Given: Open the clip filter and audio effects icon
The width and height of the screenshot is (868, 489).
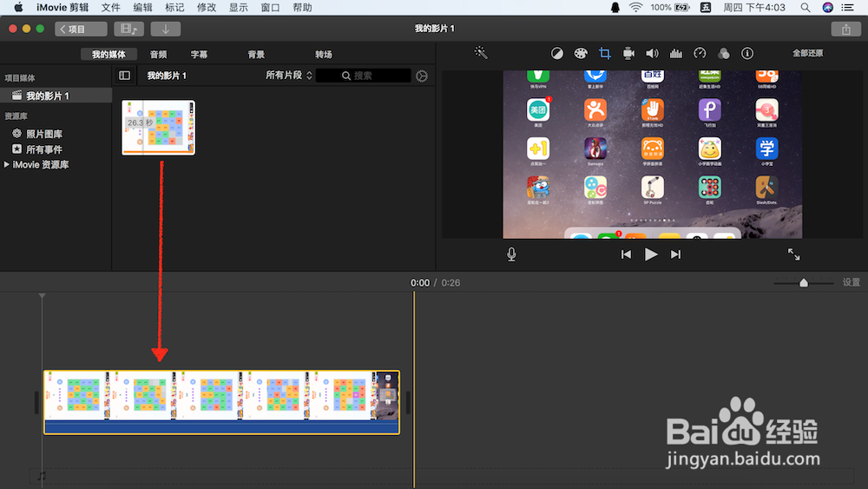Looking at the screenshot, I should (724, 53).
